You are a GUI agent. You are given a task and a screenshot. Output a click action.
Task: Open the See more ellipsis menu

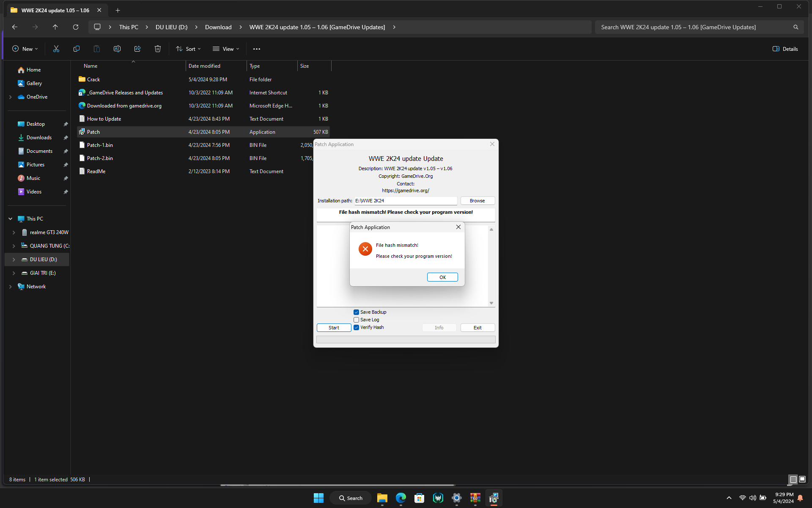coord(257,49)
